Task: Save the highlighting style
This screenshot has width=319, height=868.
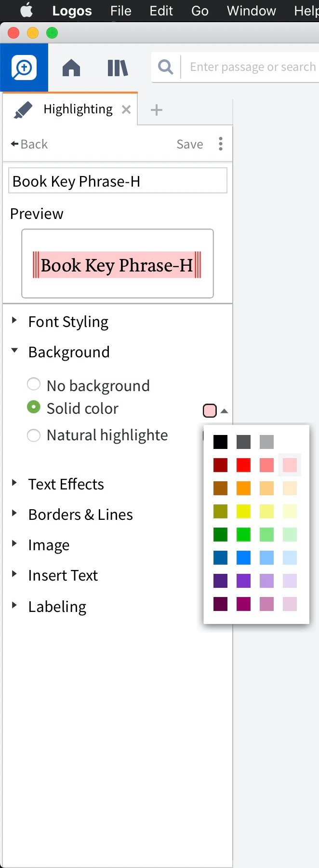Action: [x=190, y=144]
